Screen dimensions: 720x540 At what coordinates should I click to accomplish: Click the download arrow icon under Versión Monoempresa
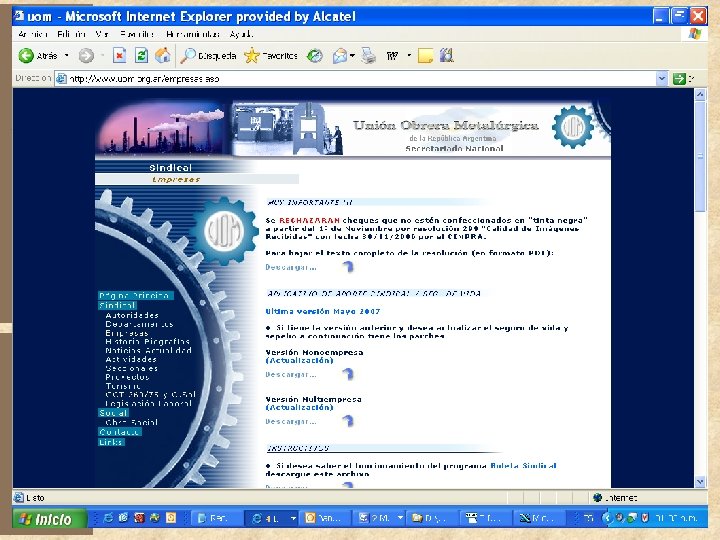[x=349, y=374]
